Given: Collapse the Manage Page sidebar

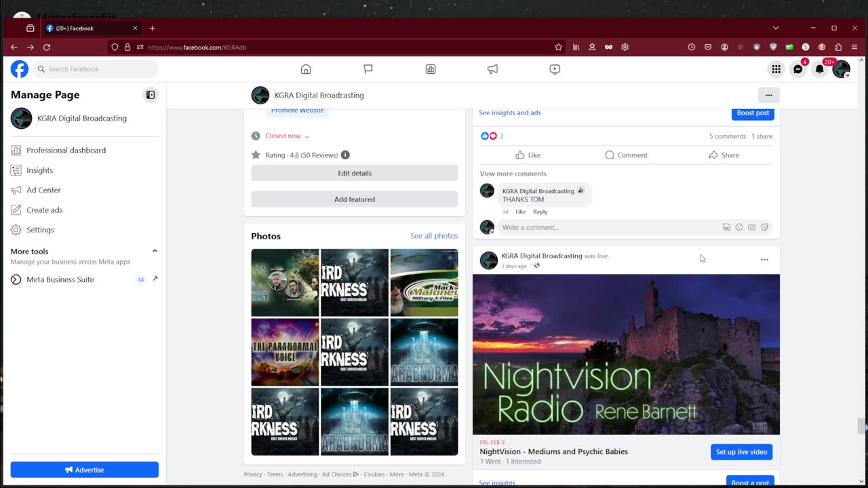Looking at the screenshot, I should coord(151,95).
